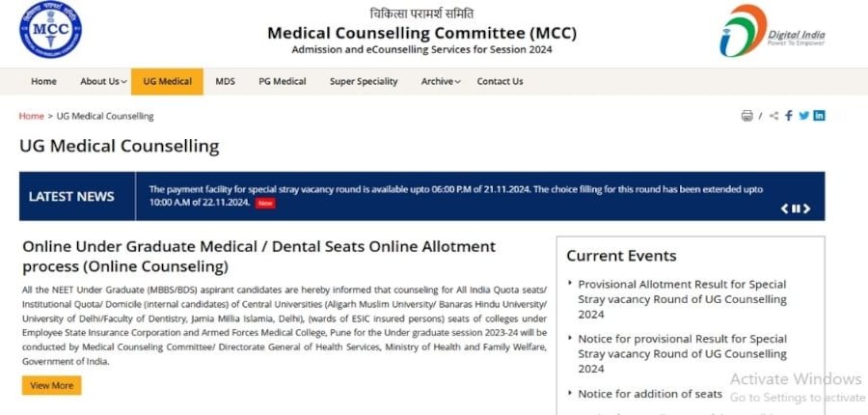
Task: Pause the latest news ticker
Action: click(x=796, y=208)
